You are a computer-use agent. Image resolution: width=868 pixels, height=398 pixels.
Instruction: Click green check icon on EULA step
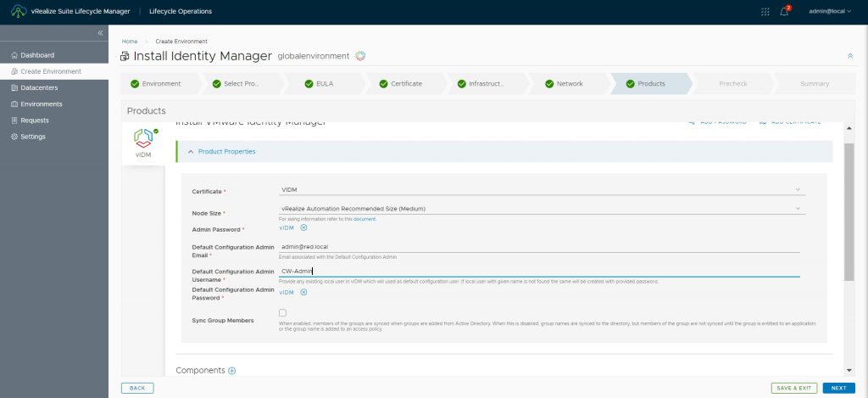309,84
